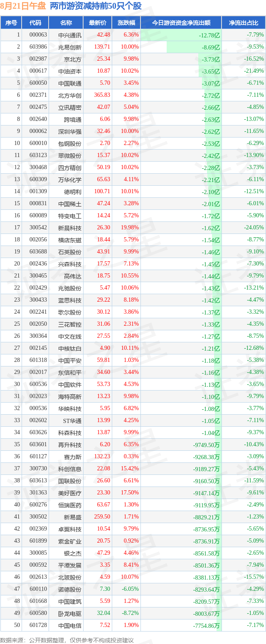This screenshot has height=644, width=266.
Task: Click the 京北方 name cell
Action: [x=73, y=59]
